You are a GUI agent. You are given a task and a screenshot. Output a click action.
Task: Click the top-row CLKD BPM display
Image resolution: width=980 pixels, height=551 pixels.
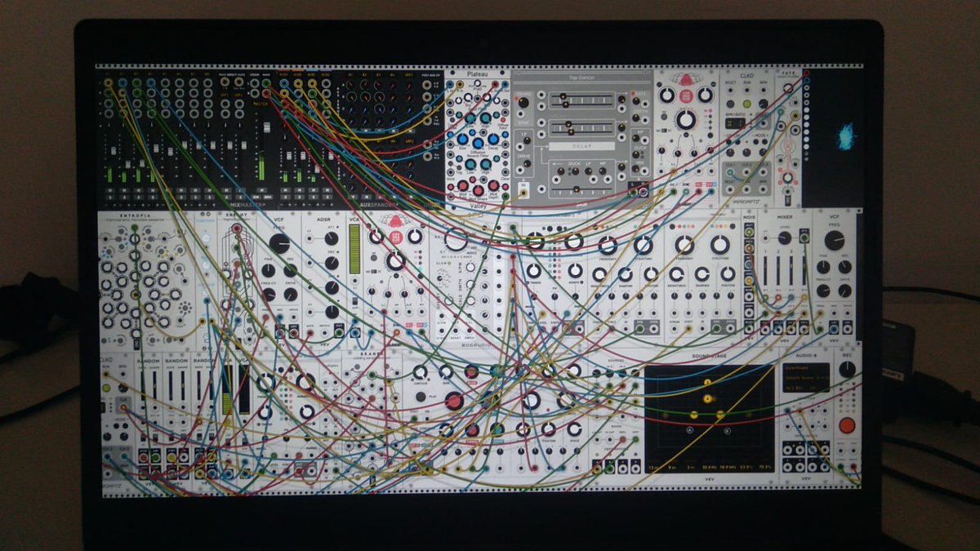[735, 123]
